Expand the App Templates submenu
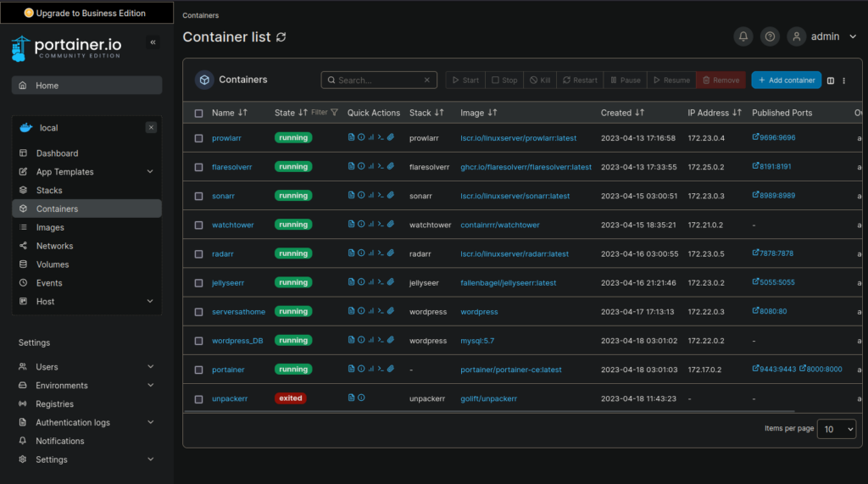This screenshot has width=868, height=484. pos(150,172)
